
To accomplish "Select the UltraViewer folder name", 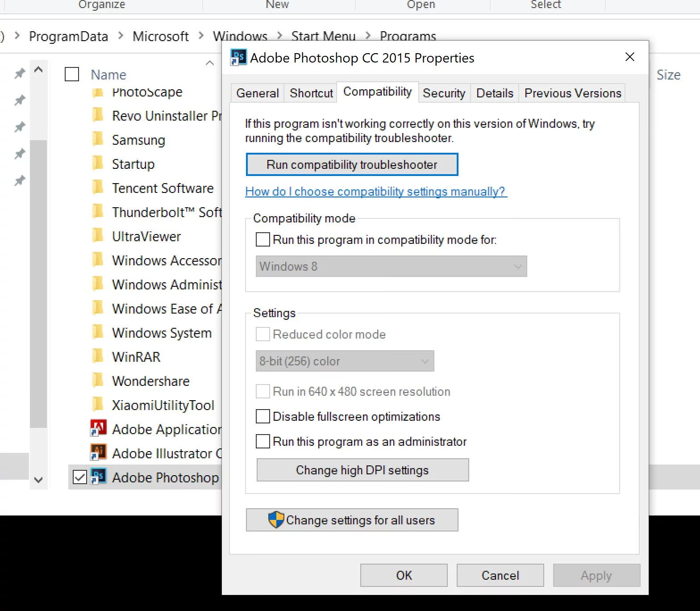I will pyautogui.click(x=146, y=236).
